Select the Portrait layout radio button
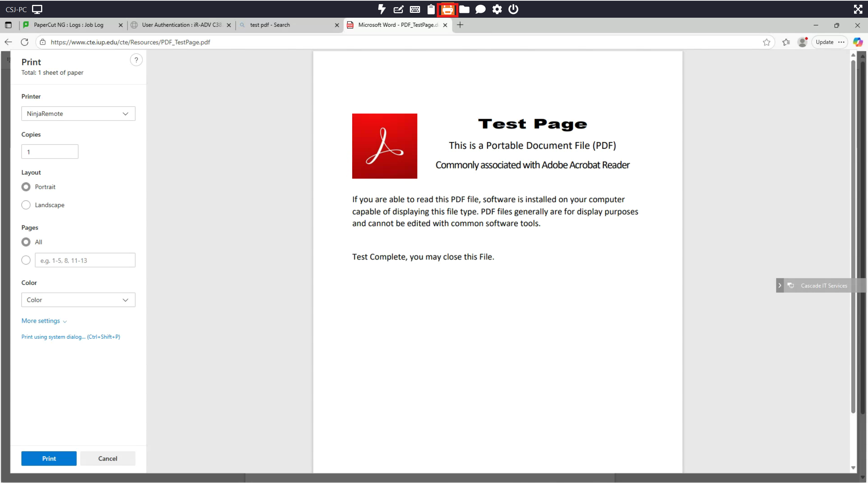The width and height of the screenshot is (868, 483). coord(26,187)
